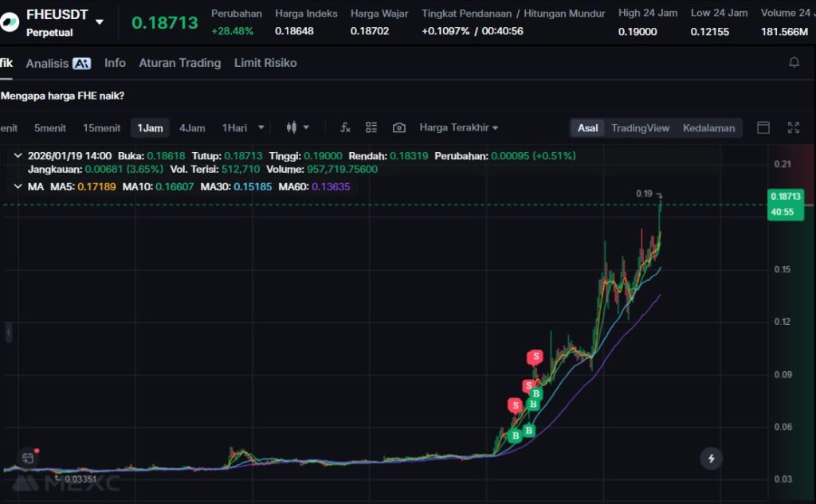Click the 0.18713 current price label
This screenshot has width=816, height=504.
click(164, 22)
